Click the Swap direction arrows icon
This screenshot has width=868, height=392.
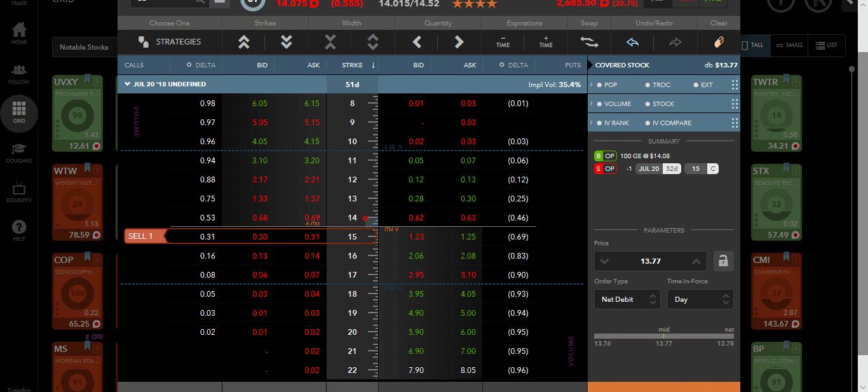tap(588, 42)
